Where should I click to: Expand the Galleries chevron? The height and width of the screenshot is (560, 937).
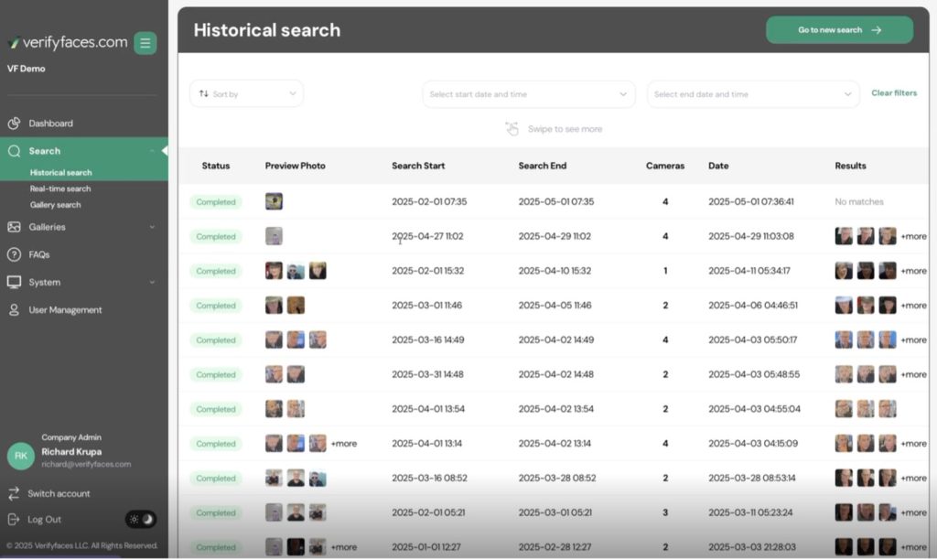tap(152, 227)
